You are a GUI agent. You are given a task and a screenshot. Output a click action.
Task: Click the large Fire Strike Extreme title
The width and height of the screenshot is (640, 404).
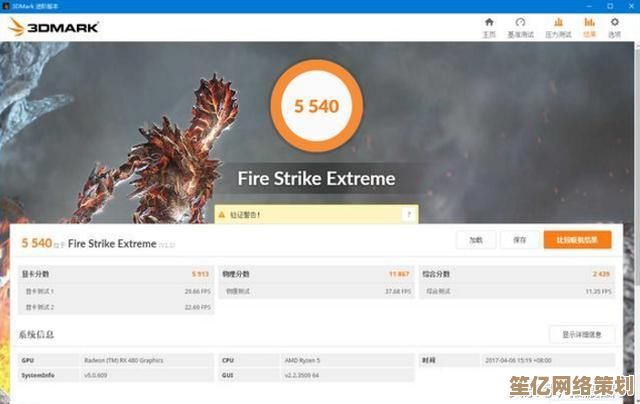pyautogui.click(x=316, y=179)
